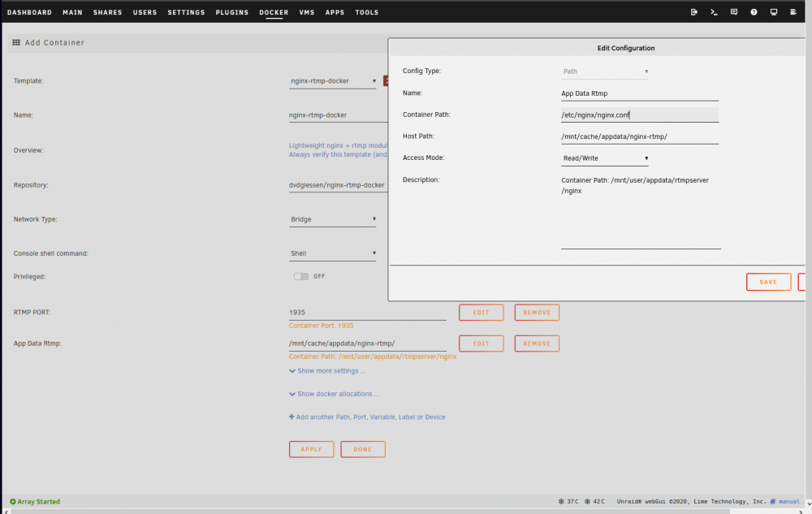Open the Apps menu item
This screenshot has width=812, height=514.
(x=335, y=12)
